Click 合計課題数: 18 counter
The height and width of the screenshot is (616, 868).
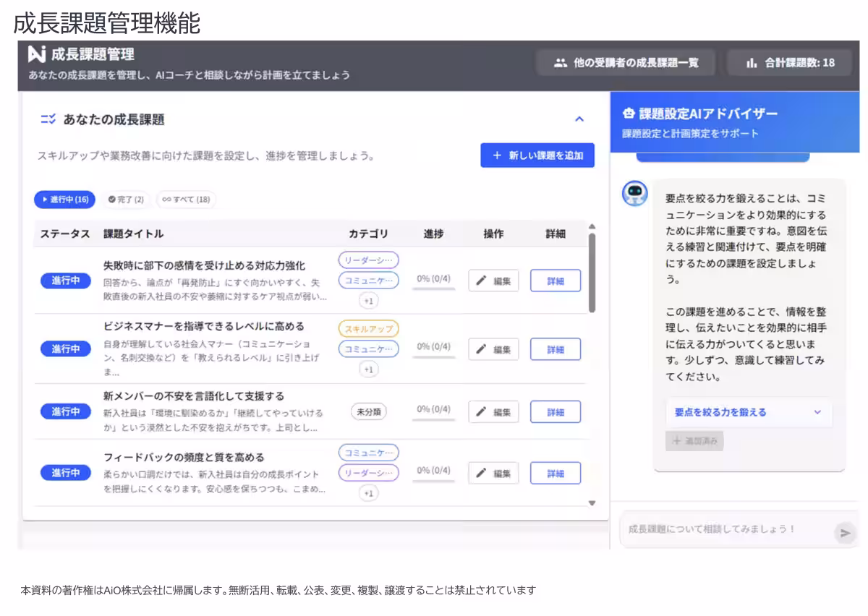tap(788, 63)
